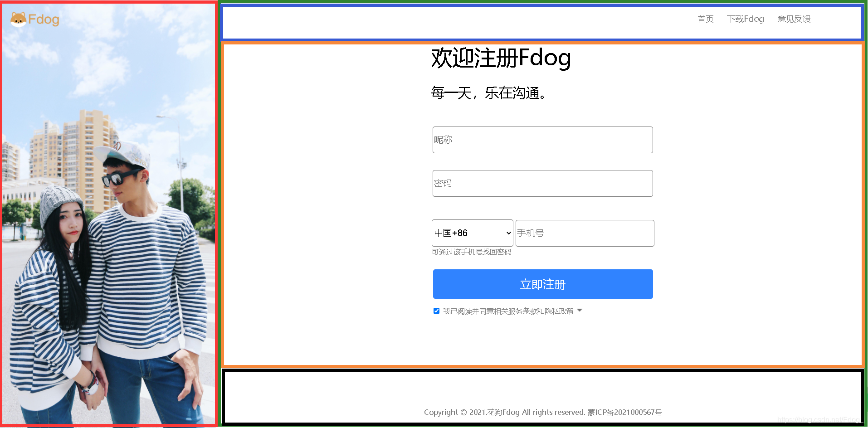Click the 密码 password input field
This screenshot has height=428, width=868.
tap(542, 183)
